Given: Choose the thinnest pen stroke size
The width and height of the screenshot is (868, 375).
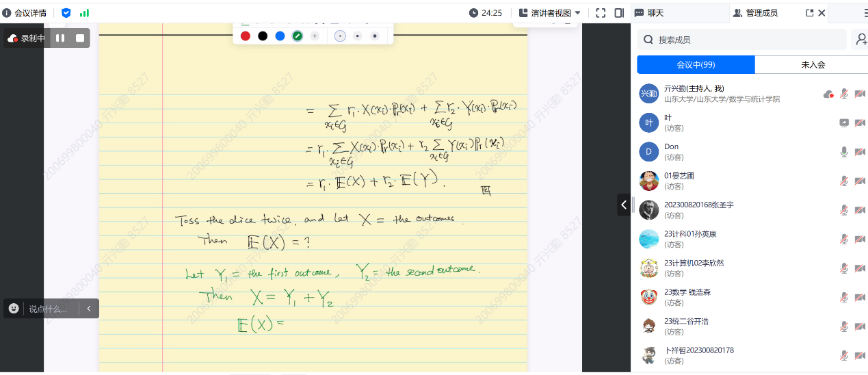Looking at the screenshot, I should 340,36.
